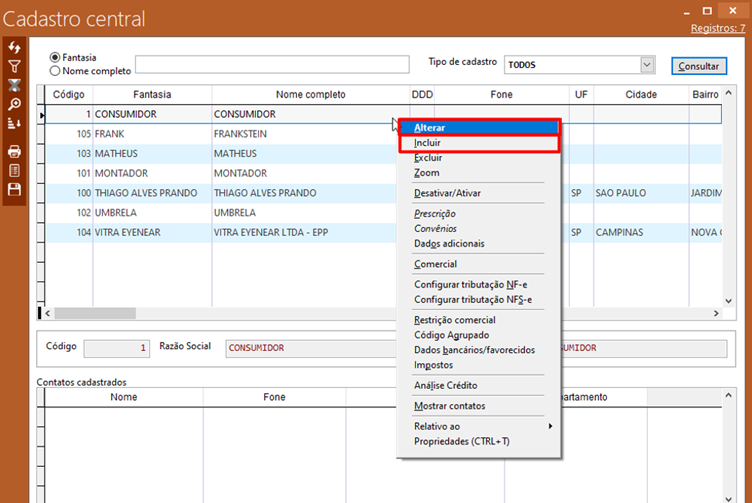Click the magnifier zoom icon in sidebar
Image resolution: width=752 pixels, height=503 pixels.
coord(14,104)
